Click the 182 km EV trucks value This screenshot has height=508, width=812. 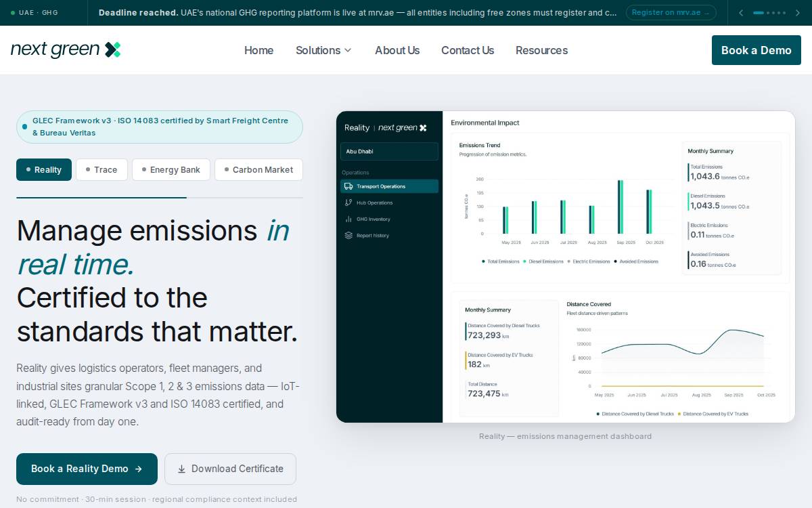point(478,364)
